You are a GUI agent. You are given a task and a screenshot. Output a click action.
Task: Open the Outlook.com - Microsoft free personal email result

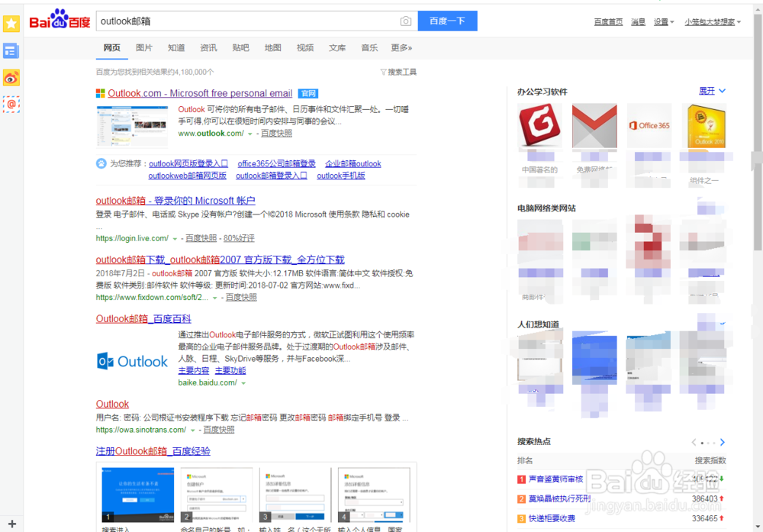(x=200, y=93)
